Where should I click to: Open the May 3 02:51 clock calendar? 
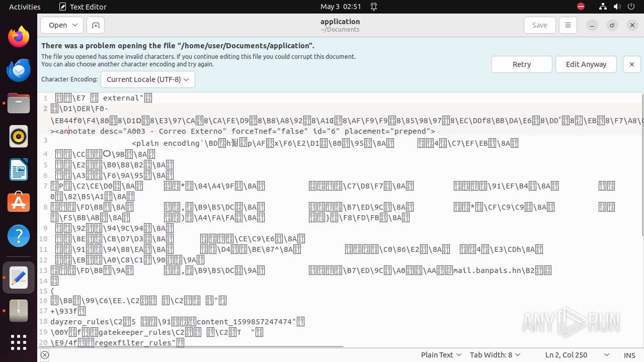point(341,7)
